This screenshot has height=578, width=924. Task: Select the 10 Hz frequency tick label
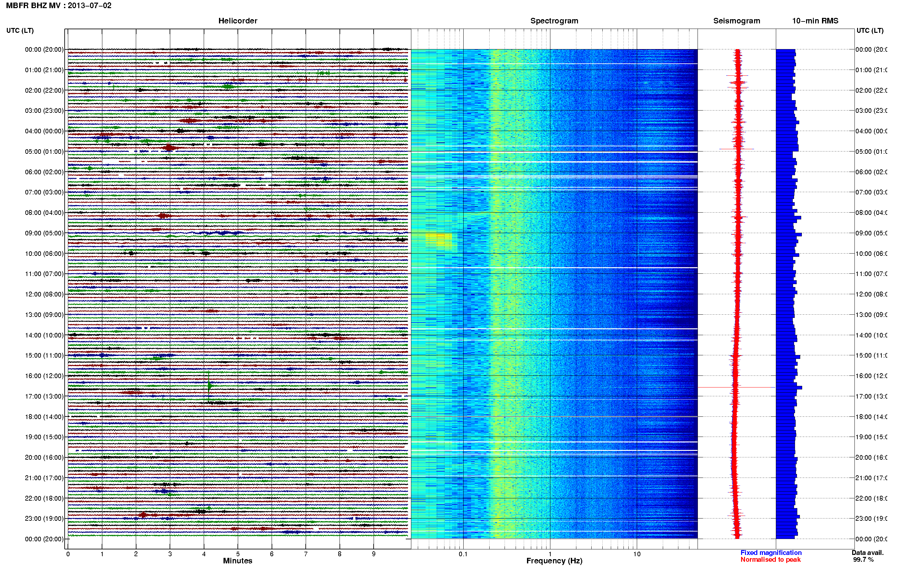tap(637, 554)
